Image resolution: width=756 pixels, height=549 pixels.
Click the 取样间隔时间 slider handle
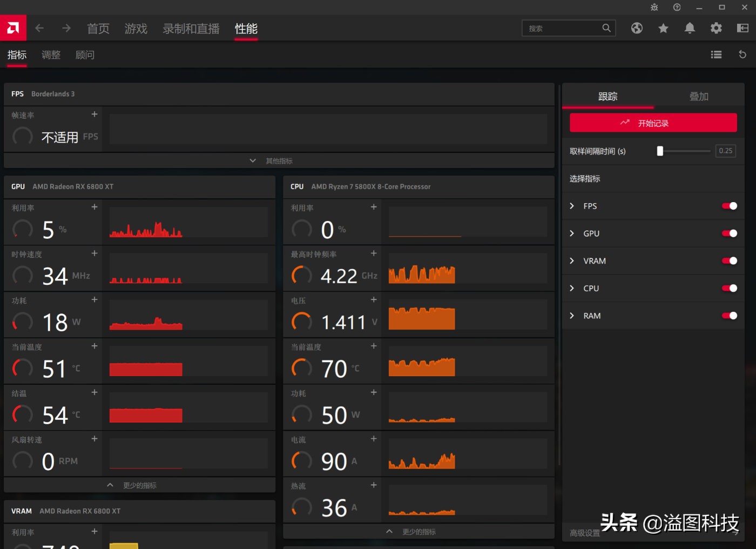(660, 151)
